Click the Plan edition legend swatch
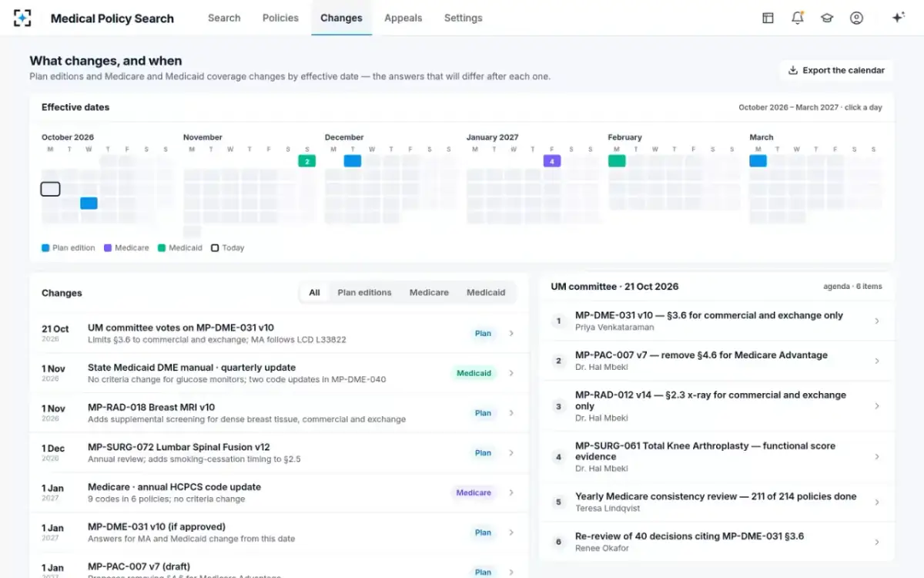This screenshot has height=578, width=924. (45, 248)
